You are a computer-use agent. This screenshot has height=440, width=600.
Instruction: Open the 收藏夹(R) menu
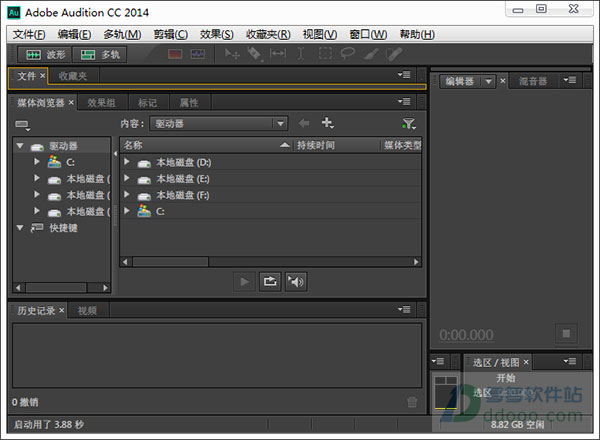pos(268,35)
